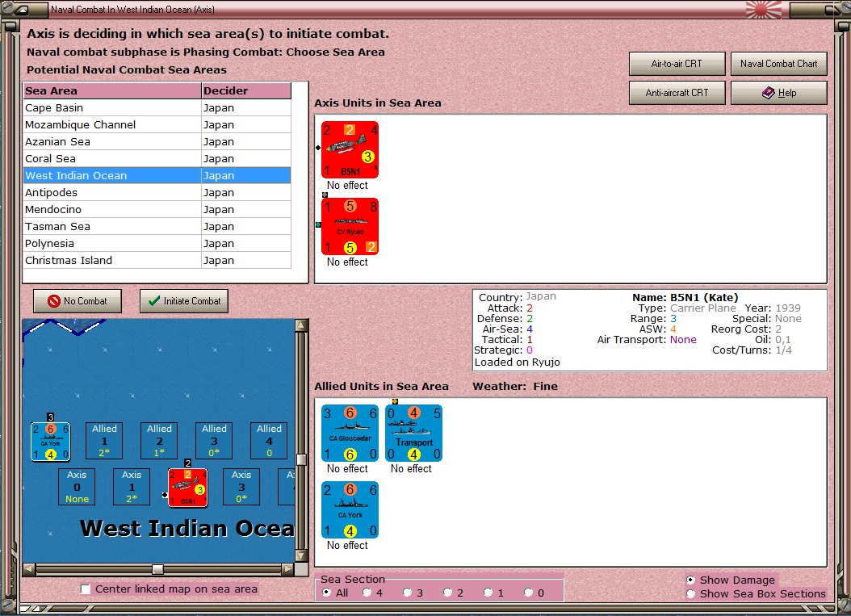Click the CA York counter on the map

[51, 442]
